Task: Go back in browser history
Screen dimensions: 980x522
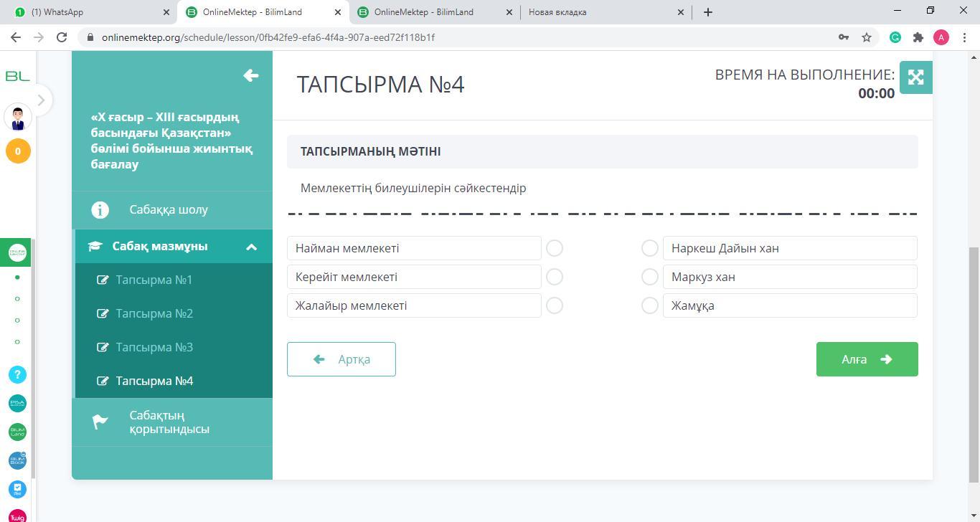Action: click(16, 37)
